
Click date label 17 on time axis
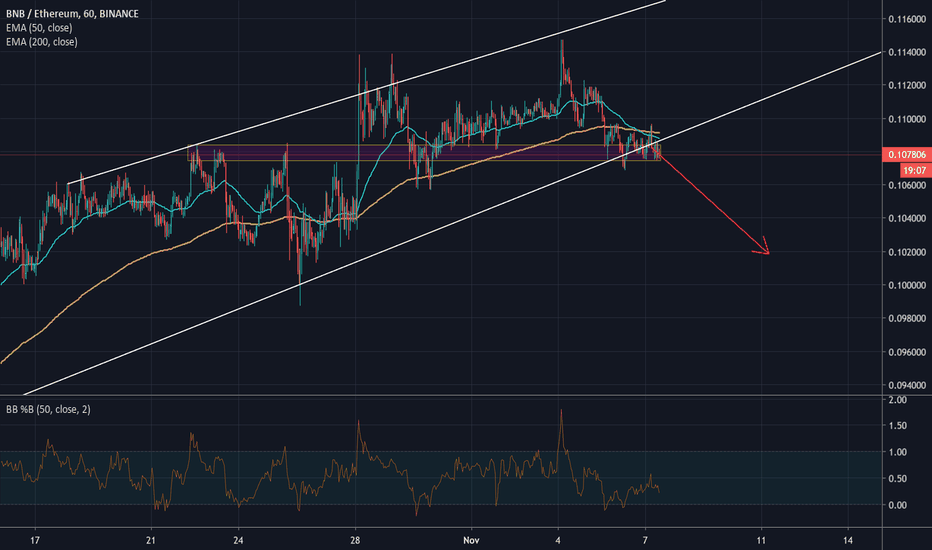(35, 540)
